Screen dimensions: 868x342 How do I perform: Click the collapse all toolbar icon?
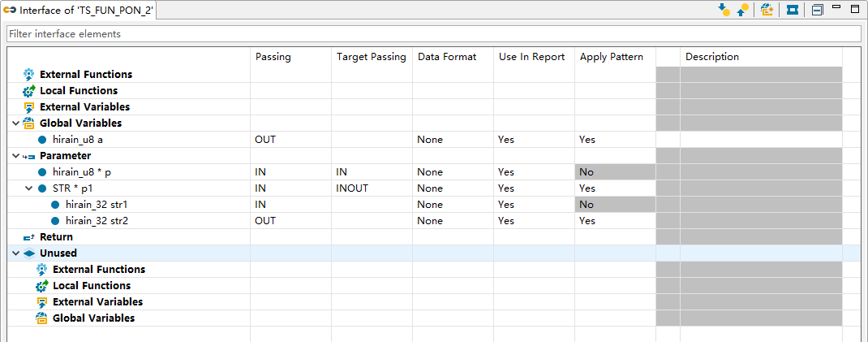tap(818, 10)
